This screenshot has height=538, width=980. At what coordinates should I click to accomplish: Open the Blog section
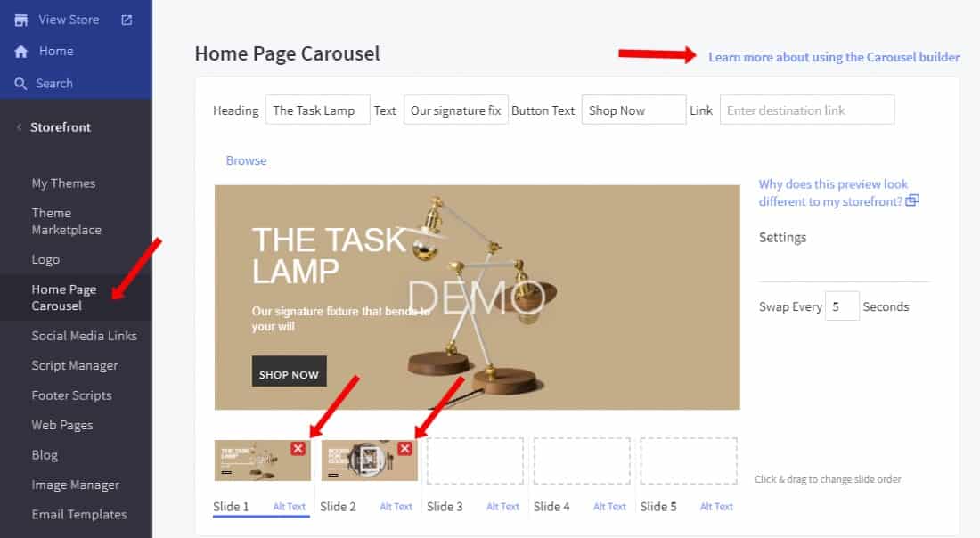pyautogui.click(x=45, y=454)
